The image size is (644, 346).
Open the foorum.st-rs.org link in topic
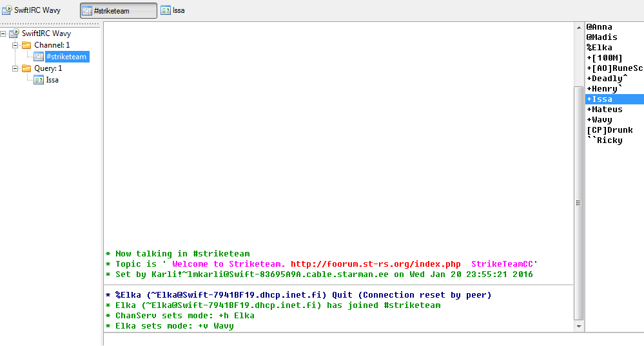[x=375, y=264]
